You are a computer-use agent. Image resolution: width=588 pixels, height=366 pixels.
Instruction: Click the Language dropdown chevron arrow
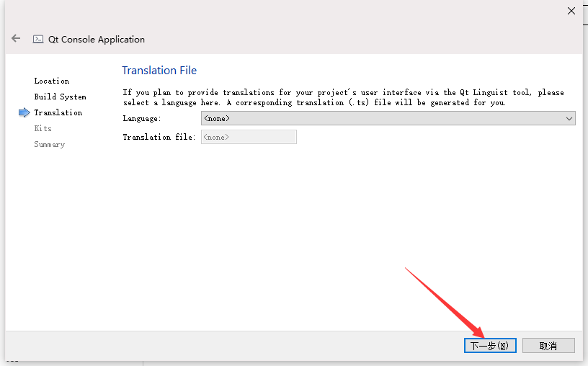[x=569, y=119]
